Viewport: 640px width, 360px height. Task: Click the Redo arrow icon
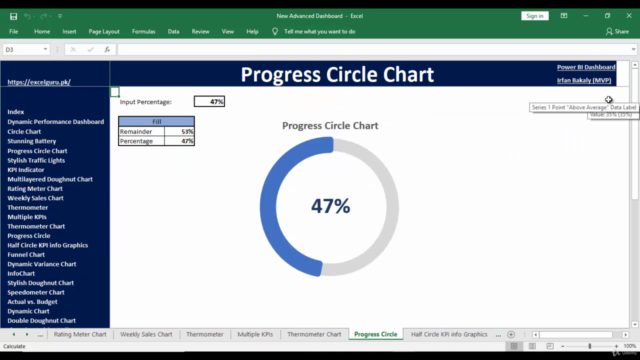coord(43,16)
